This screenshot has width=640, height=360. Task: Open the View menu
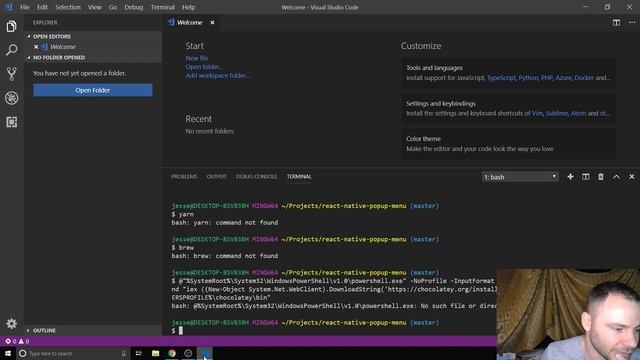tap(95, 7)
